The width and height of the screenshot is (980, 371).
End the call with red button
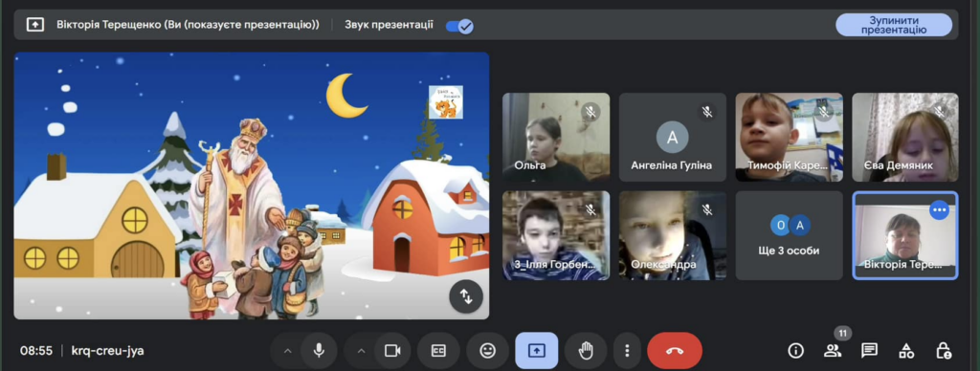click(x=675, y=351)
